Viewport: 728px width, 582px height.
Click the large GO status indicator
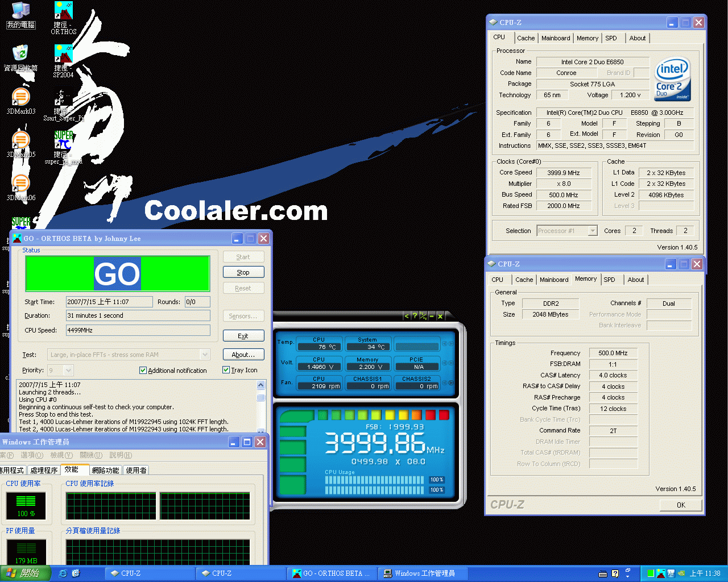(x=118, y=274)
